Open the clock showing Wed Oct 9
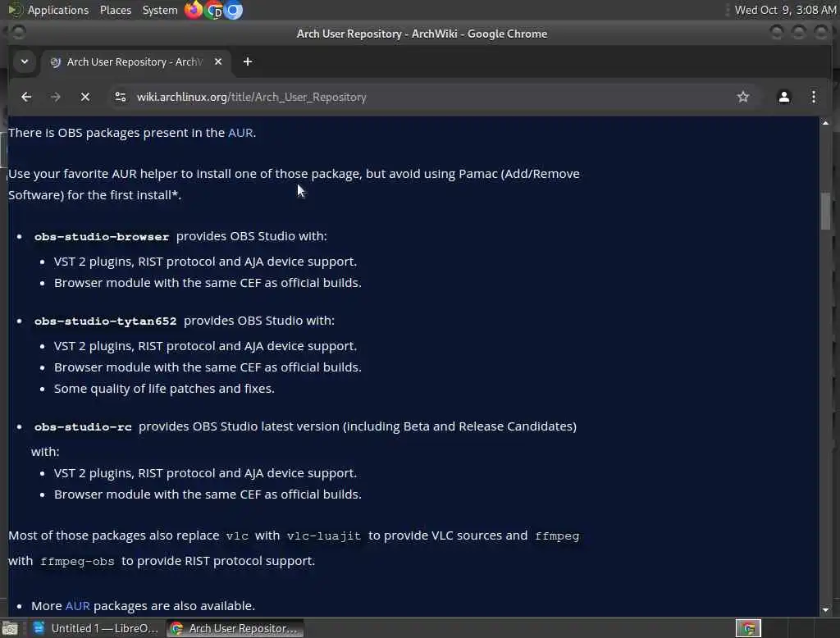The width and height of the screenshot is (840, 638). click(x=785, y=10)
